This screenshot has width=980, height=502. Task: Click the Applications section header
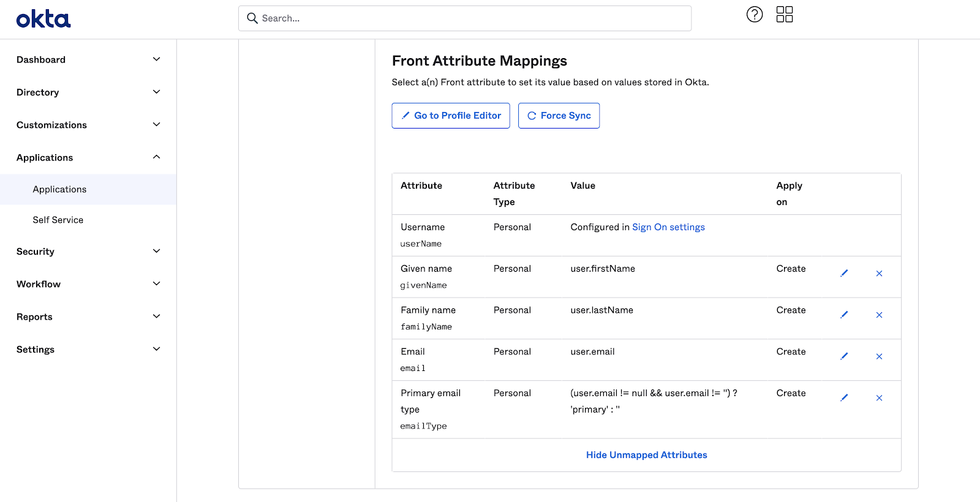45,157
